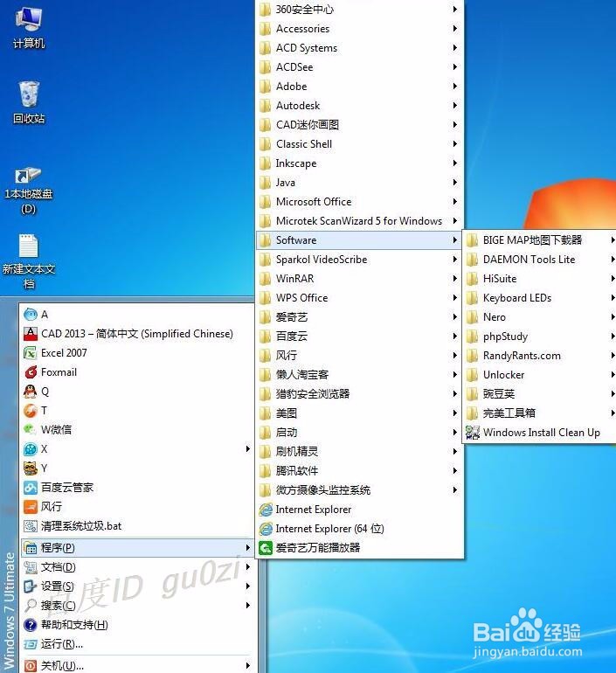
Task: Expand the Microsoft Office folder
Action: [359, 202]
